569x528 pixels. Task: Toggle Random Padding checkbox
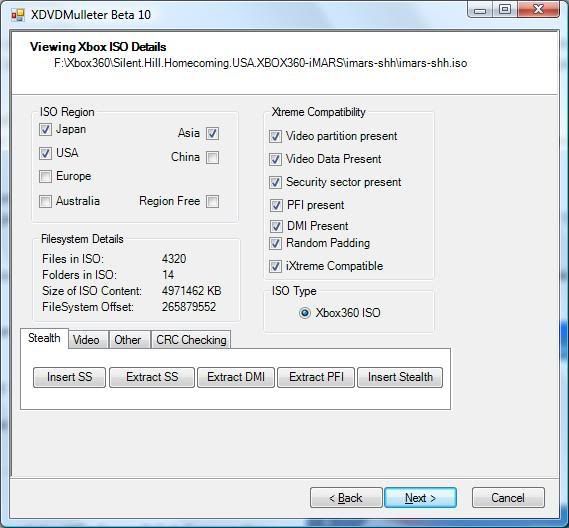275,243
